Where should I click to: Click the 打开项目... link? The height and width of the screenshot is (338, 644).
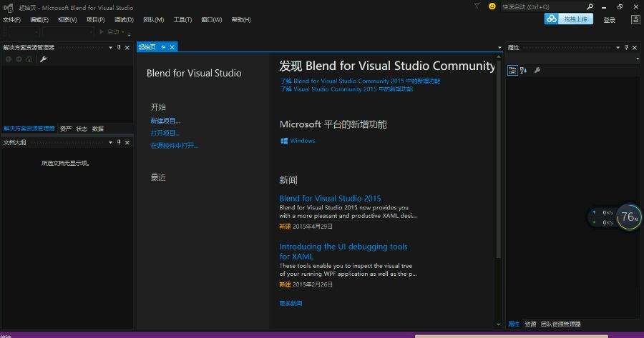[x=165, y=134]
